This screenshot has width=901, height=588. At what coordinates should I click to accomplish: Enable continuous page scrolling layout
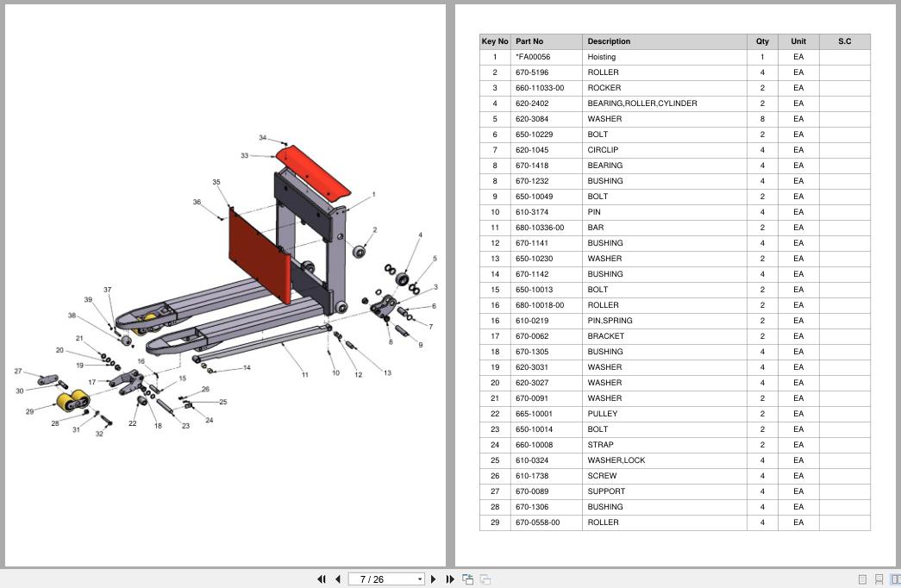(879, 579)
